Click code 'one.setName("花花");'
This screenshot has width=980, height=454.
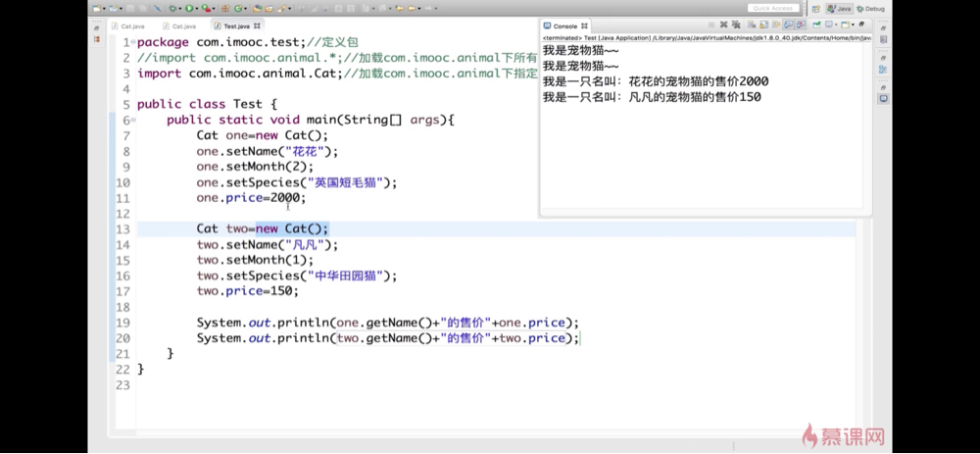click(x=267, y=151)
